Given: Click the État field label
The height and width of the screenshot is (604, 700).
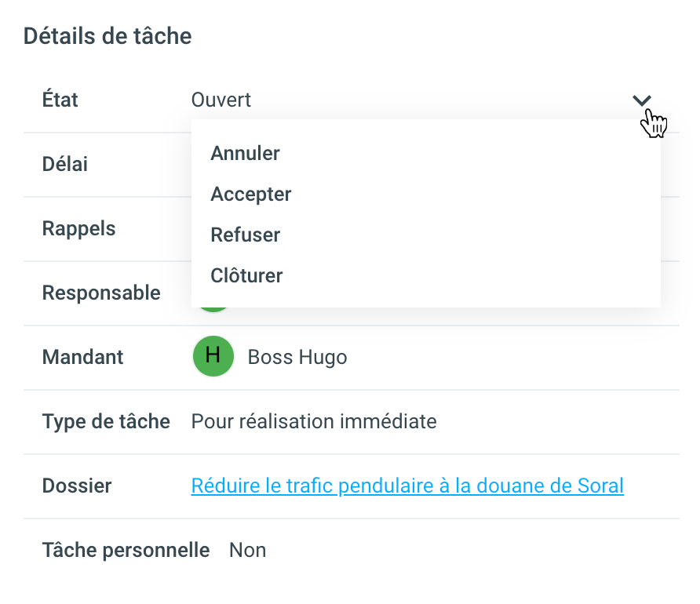Looking at the screenshot, I should (60, 100).
